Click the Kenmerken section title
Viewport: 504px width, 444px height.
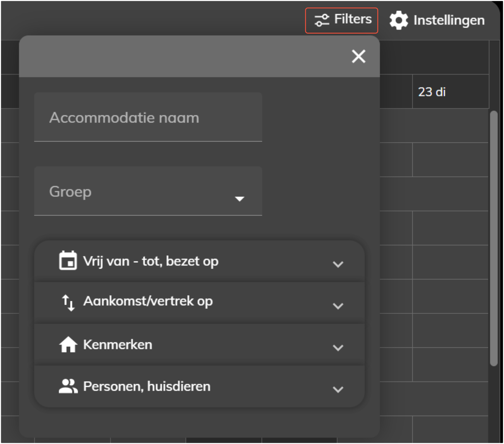click(x=118, y=345)
